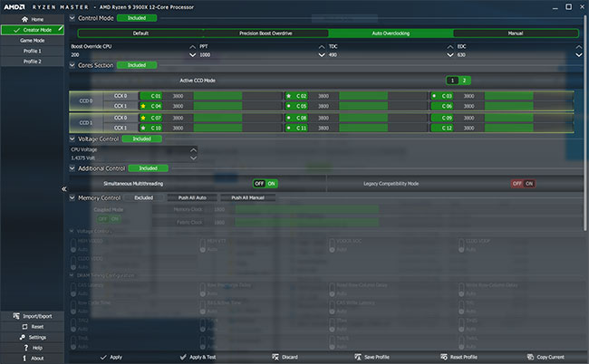The height and width of the screenshot is (364, 589).
Task: Click the star on core C 10
Action: click(x=143, y=128)
